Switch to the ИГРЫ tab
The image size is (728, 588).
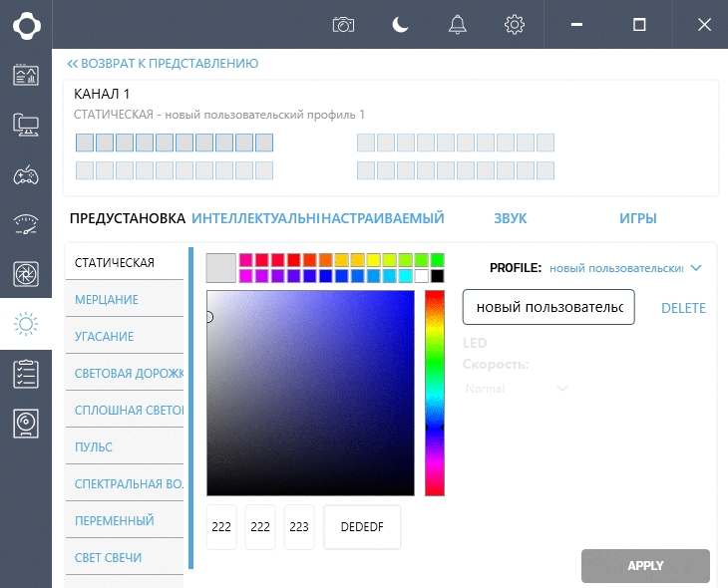coord(638,218)
